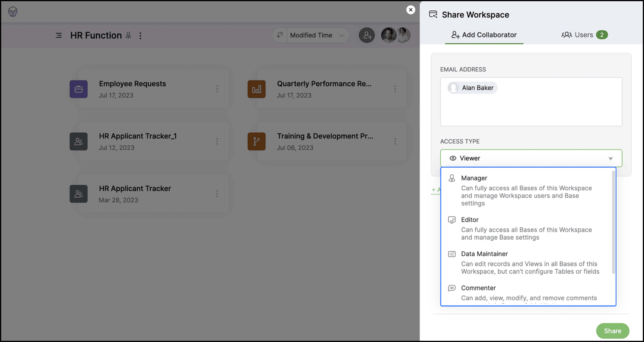Click the Training & Development branch icon
This screenshot has width=644, height=342.
(256, 141)
